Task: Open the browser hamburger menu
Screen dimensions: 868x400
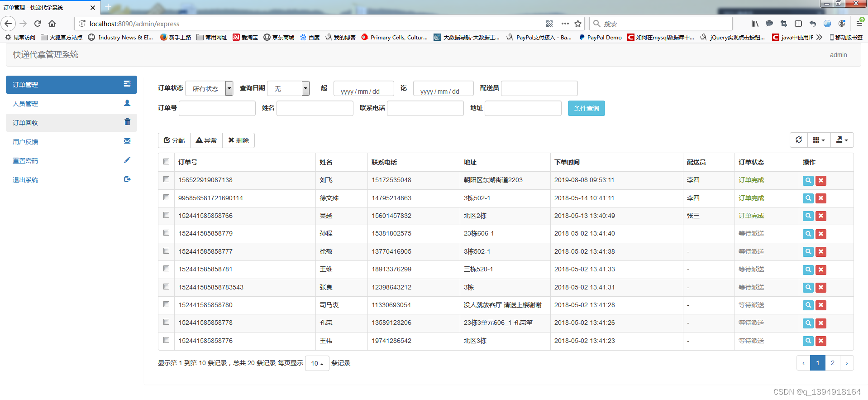Action: 859,24
